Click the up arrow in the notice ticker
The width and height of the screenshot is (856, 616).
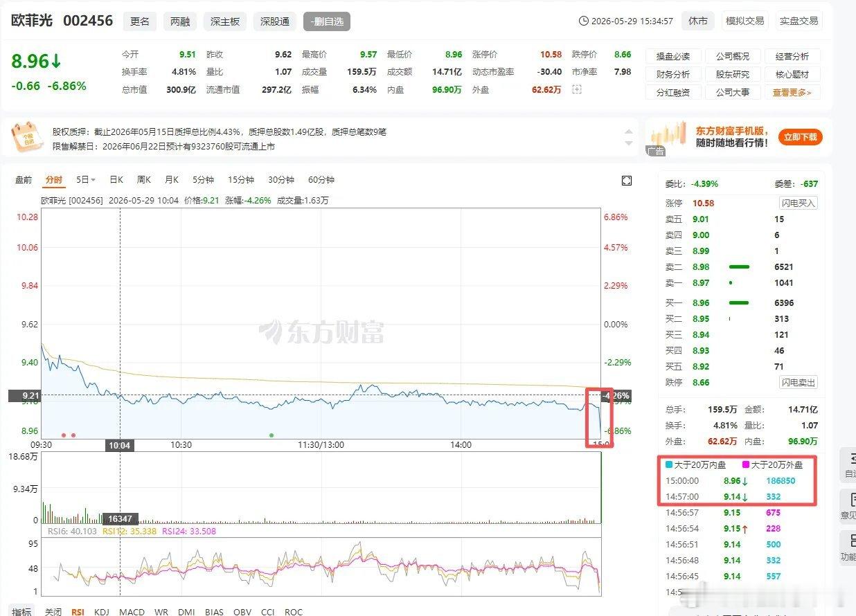(x=629, y=132)
